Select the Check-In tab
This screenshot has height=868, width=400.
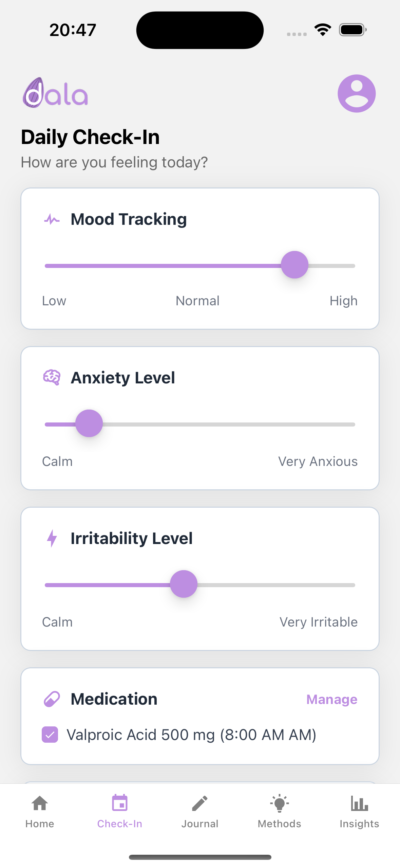pyautogui.click(x=120, y=811)
